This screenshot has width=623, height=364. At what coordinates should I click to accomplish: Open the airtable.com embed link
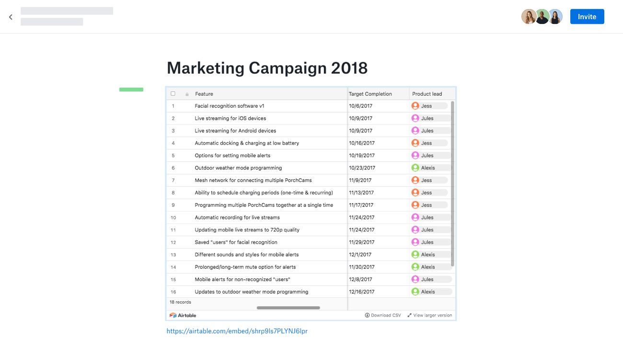(x=237, y=331)
